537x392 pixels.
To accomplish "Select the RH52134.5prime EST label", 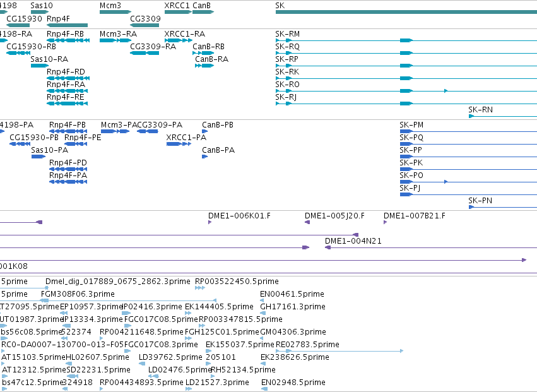I will [243, 370].
